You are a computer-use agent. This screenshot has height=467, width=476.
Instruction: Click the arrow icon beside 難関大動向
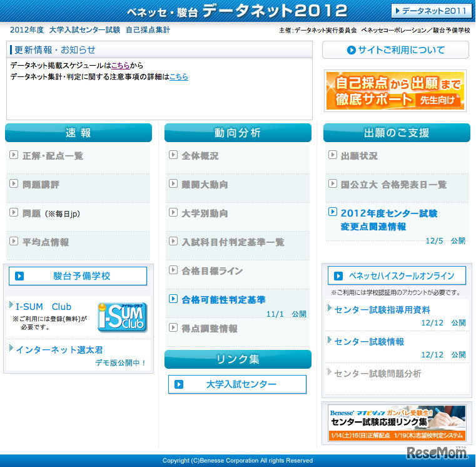[173, 183]
